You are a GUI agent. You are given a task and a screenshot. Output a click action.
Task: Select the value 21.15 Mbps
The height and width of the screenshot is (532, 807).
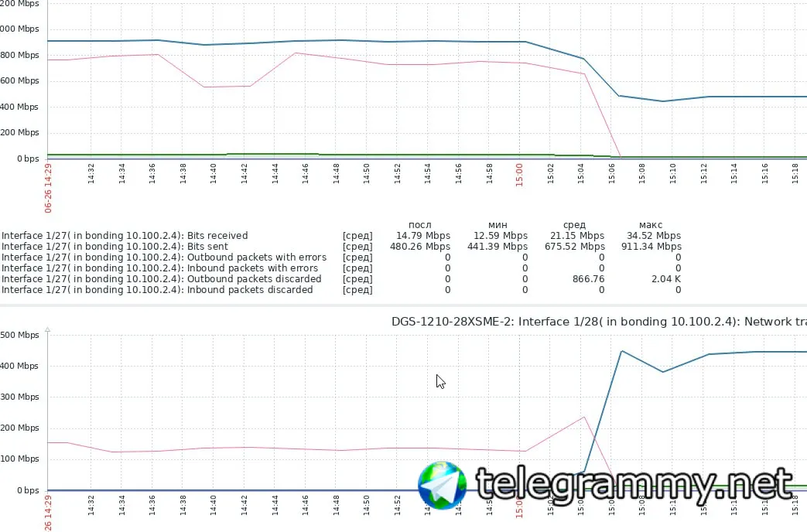click(x=577, y=236)
